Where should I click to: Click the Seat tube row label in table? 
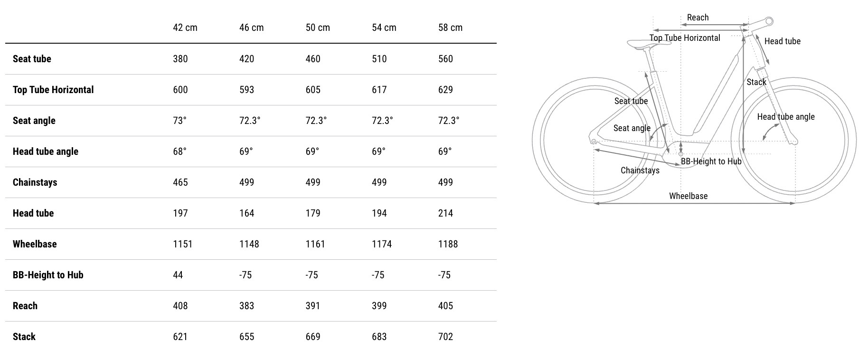32,59
